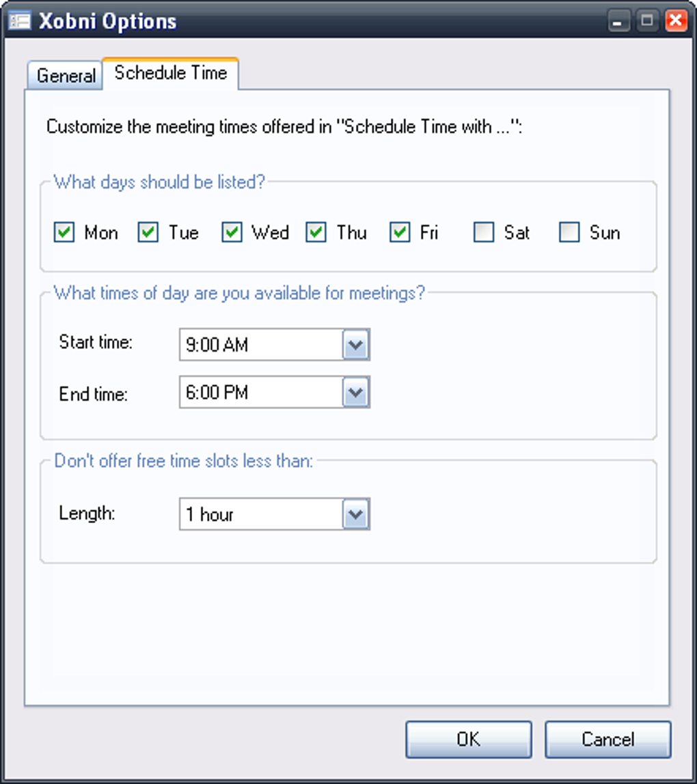Uncheck the Tue checkbox
Screen dimensions: 697x784
point(148,232)
